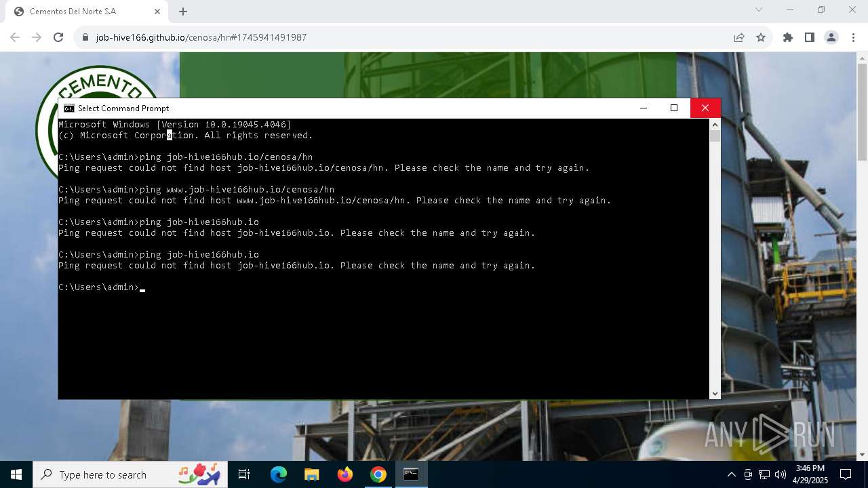Open the Chrome extensions puzzle icon
The height and width of the screenshot is (488, 868).
pos(788,37)
